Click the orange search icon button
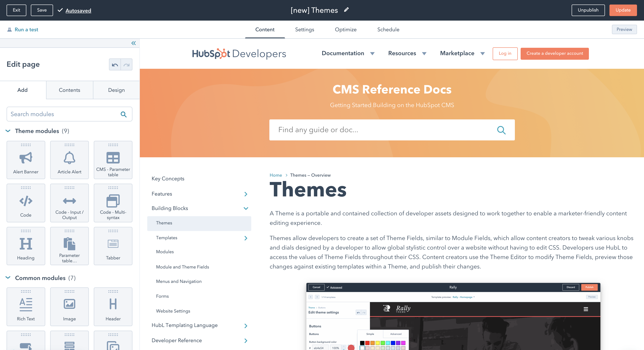Viewport: 644px width, 350px height. pos(502,130)
